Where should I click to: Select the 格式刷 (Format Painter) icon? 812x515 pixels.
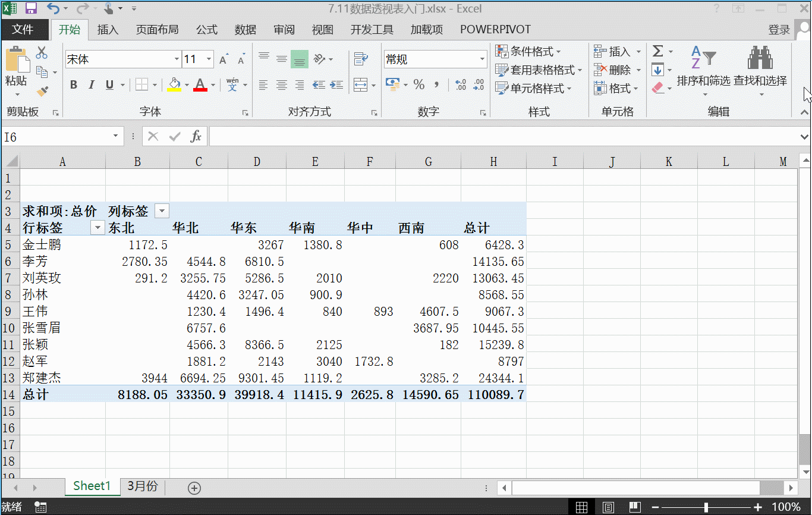[x=42, y=90]
